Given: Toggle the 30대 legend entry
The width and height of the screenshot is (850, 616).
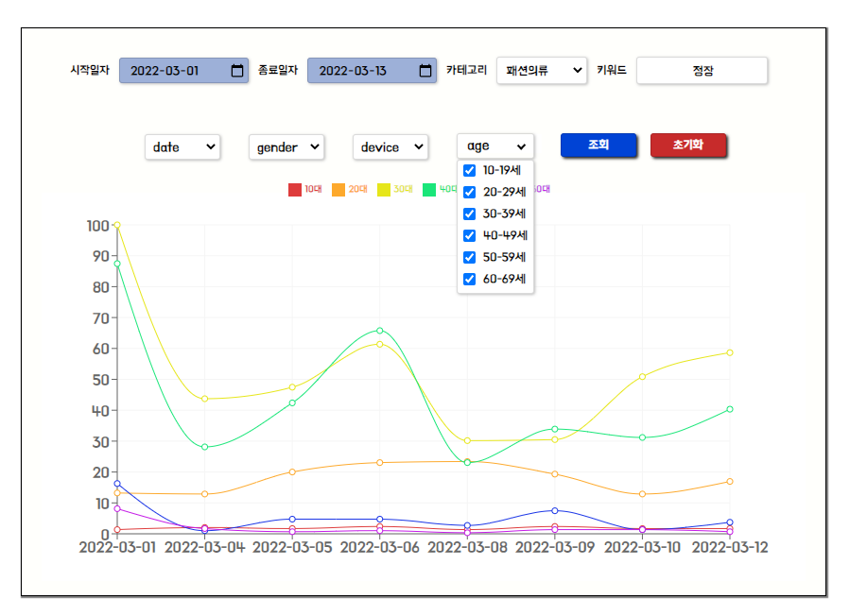Looking at the screenshot, I should (x=397, y=189).
